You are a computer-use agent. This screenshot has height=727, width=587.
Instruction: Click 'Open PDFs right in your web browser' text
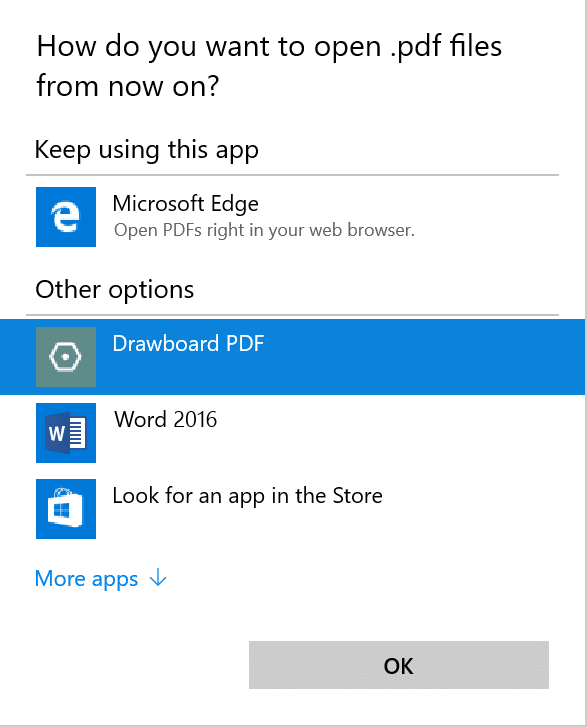(264, 230)
